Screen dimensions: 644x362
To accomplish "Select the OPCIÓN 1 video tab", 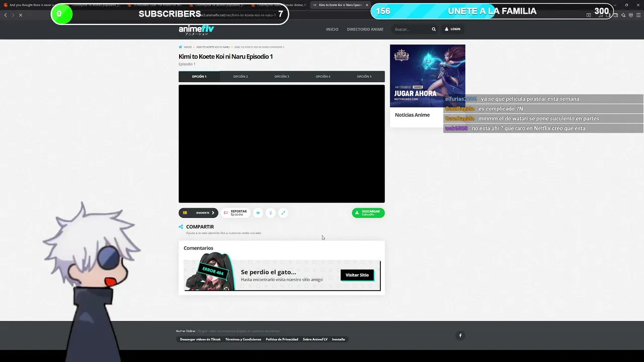I will pos(199,76).
